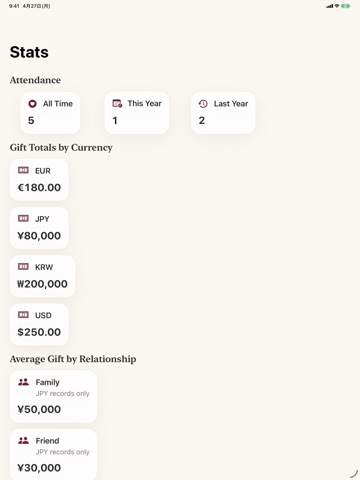This screenshot has width=360, height=480.
Task: Tap the banknote icon next to JPY
Action: pos(23,218)
